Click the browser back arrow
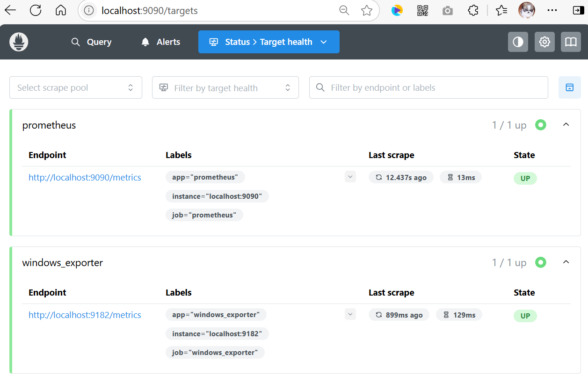The image size is (588, 376). tap(10, 10)
